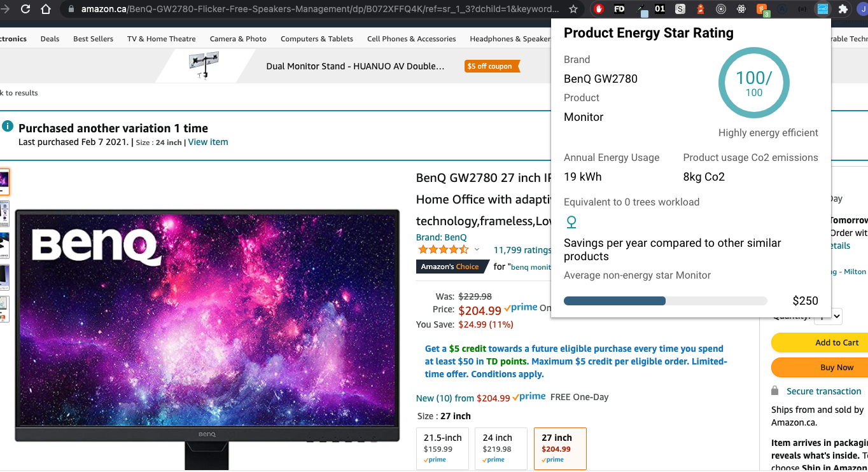Go to Best Sellers tab
The width and height of the screenshot is (868, 472).
(x=93, y=39)
